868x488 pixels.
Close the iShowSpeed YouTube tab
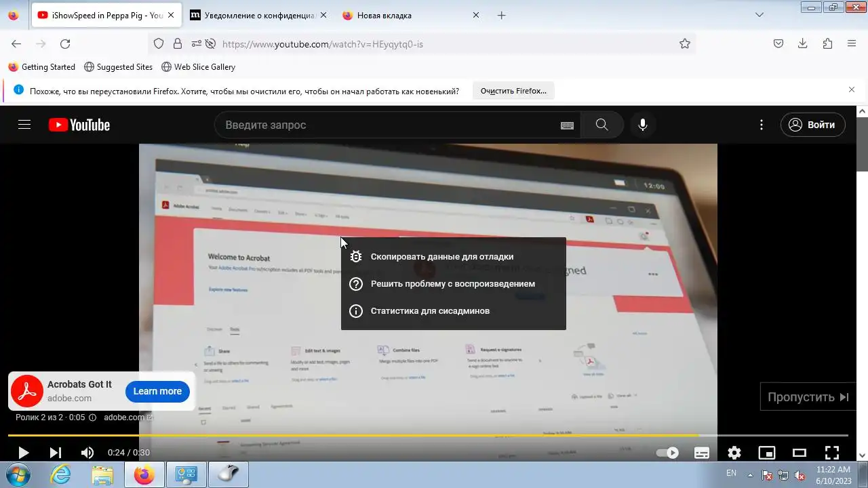point(171,15)
